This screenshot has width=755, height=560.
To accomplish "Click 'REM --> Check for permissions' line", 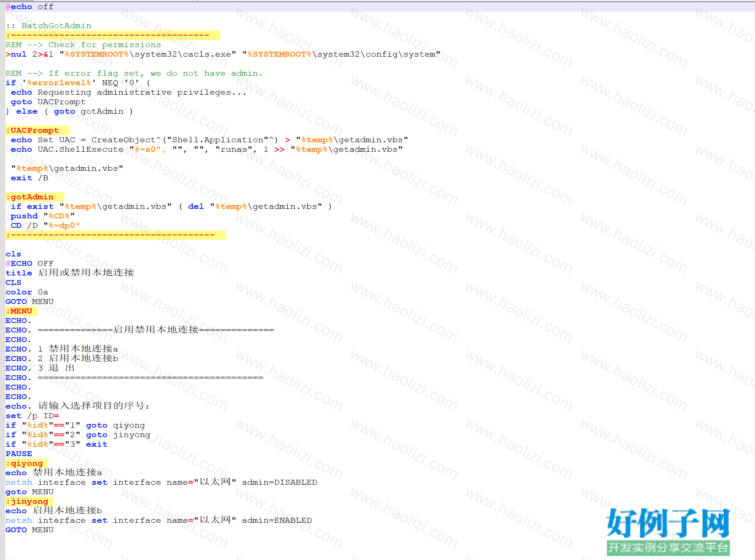I will click(83, 45).
